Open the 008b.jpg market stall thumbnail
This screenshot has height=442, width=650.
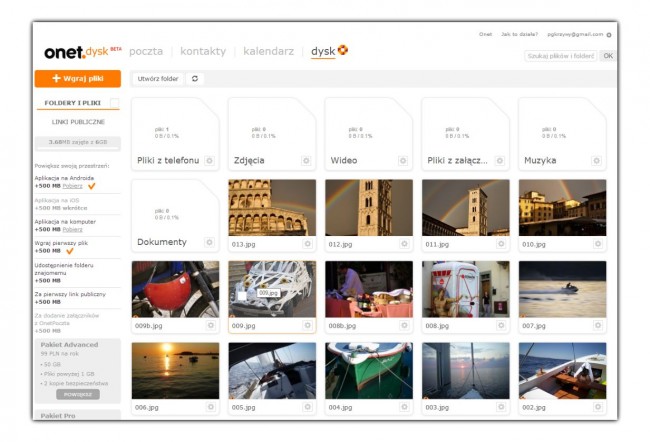369,289
